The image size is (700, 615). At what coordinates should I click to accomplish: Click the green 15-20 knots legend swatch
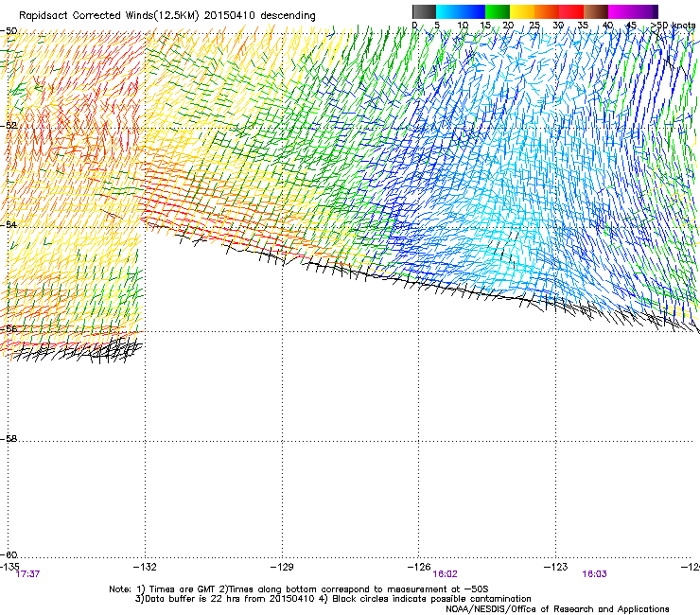498,11
